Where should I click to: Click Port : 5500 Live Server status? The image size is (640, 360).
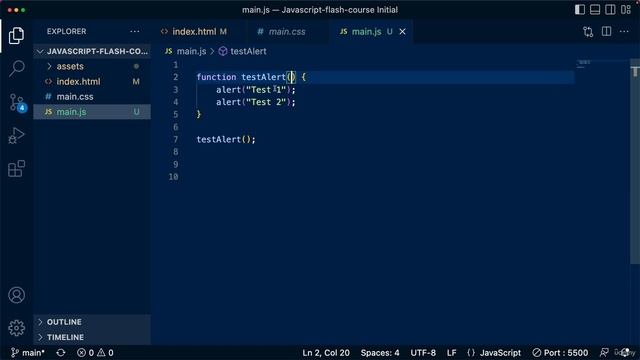pos(560,353)
